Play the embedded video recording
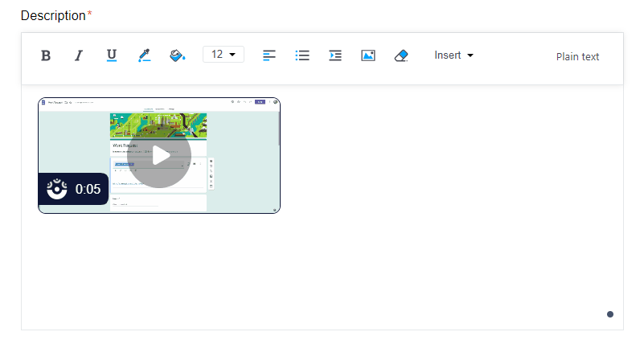 (159, 156)
